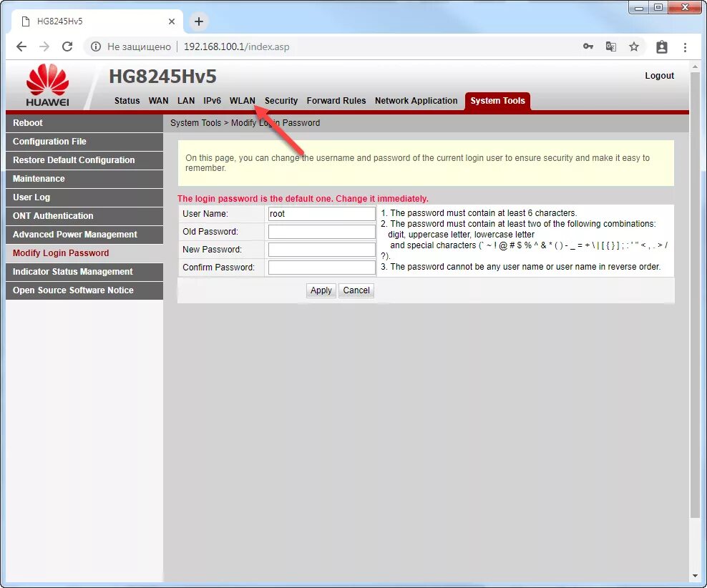Image resolution: width=707 pixels, height=588 pixels.
Task: Open the WLAN tab
Action: [x=242, y=100]
